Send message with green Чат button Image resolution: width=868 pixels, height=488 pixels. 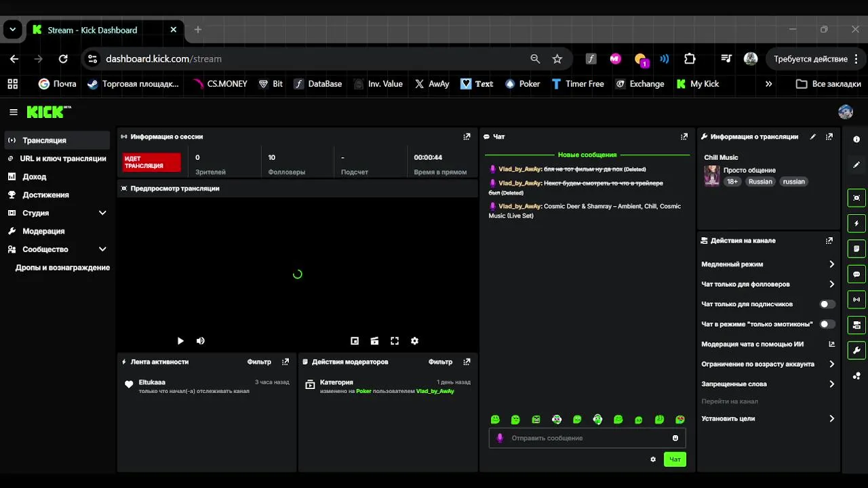click(675, 460)
